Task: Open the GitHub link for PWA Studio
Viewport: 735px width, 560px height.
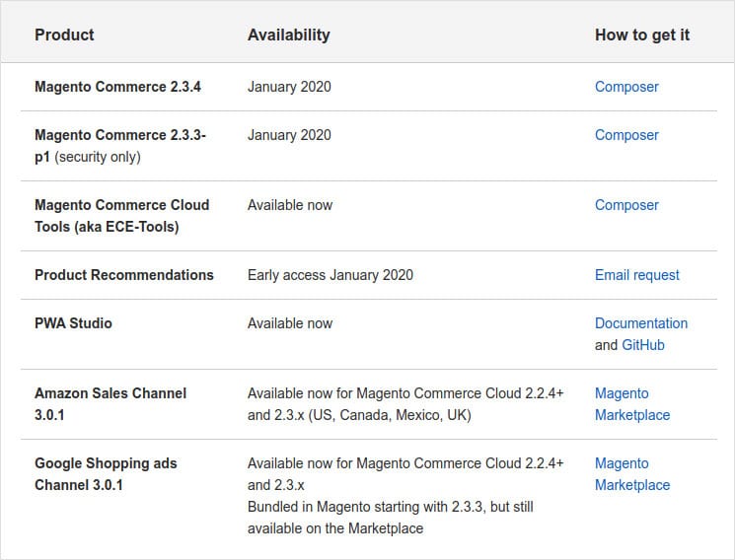Action: click(643, 345)
